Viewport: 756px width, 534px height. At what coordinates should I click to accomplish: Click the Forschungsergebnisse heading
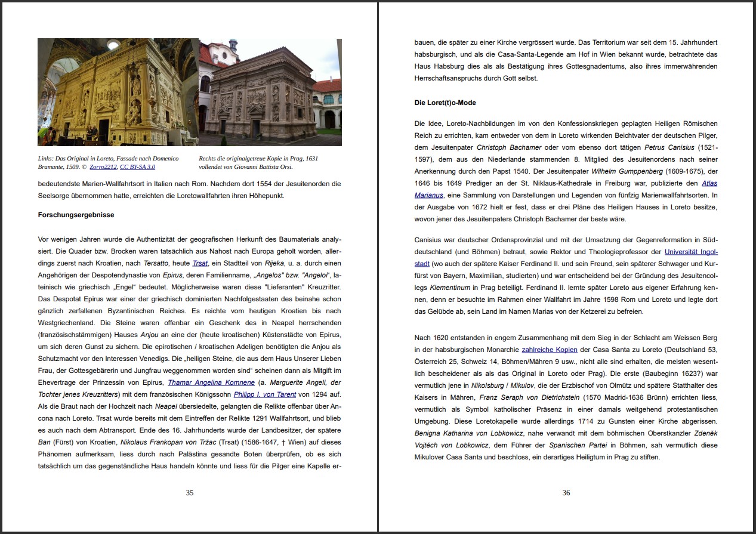pyautogui.click(x=76, y=215)
